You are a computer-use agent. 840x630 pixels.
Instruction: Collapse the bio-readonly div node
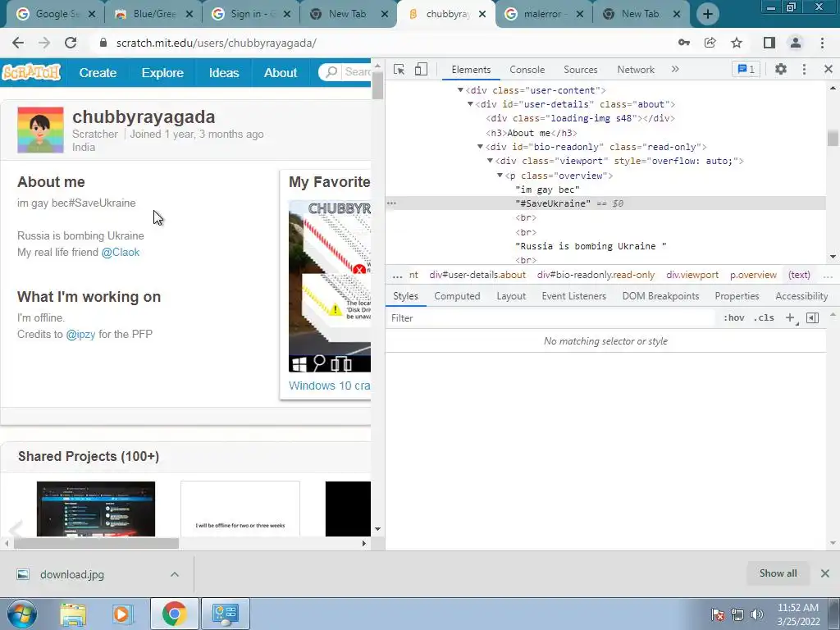pyautogui.click(x=481, y=147)
